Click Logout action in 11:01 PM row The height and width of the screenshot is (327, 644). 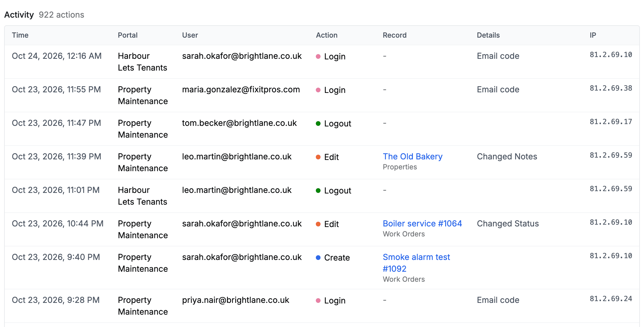pyautogui.click(x=333, y=191)
